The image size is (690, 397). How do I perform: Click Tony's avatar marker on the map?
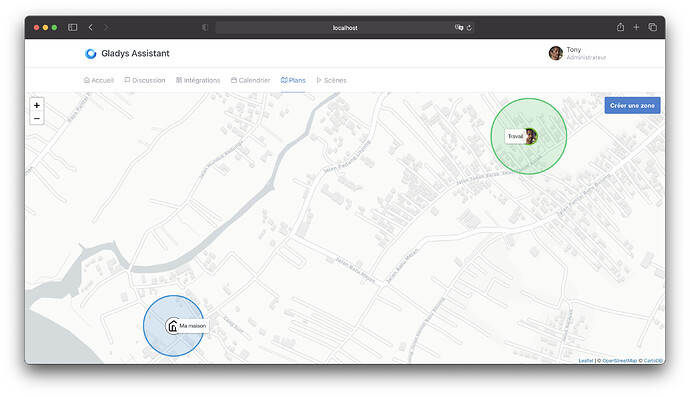pyautogui.click(x=531, y=136)
